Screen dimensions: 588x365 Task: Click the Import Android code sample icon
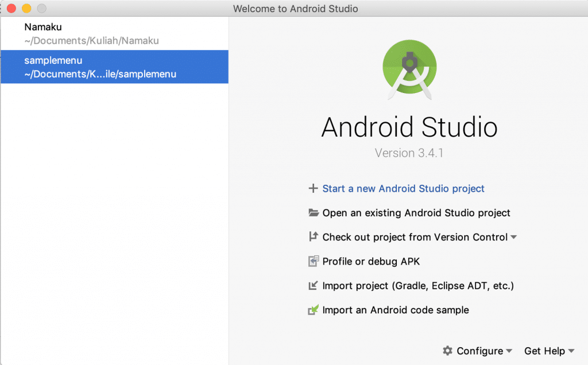(313, 310)
